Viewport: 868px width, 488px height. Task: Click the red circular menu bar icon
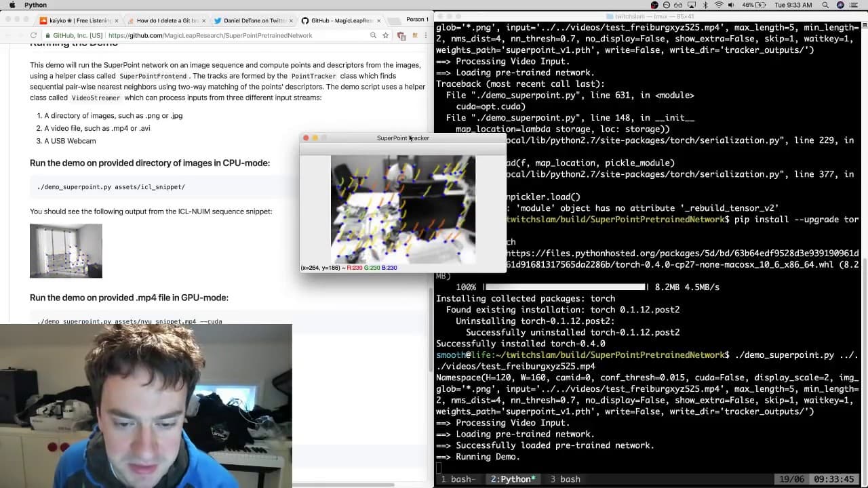[654, 5]
